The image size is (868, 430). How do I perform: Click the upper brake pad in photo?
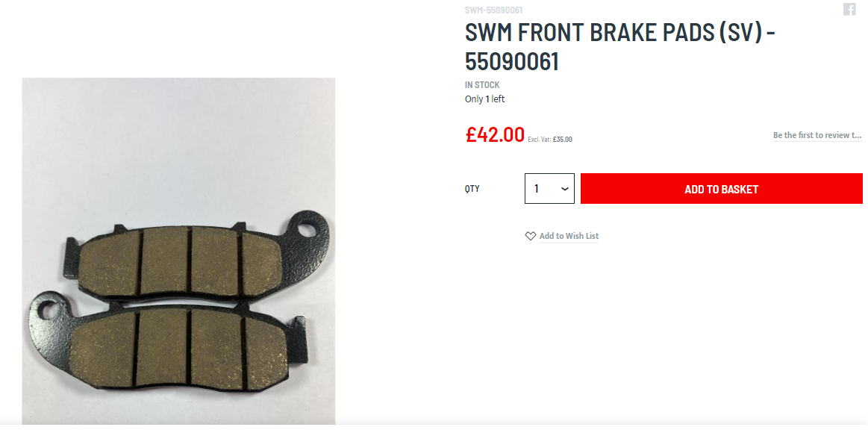tap(198, 258)
